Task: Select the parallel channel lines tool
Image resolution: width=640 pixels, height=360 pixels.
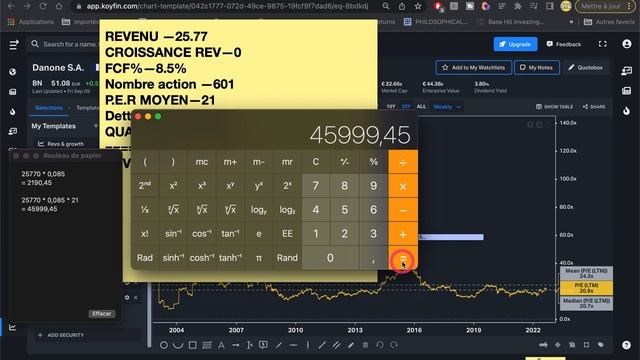Action: 336,345
